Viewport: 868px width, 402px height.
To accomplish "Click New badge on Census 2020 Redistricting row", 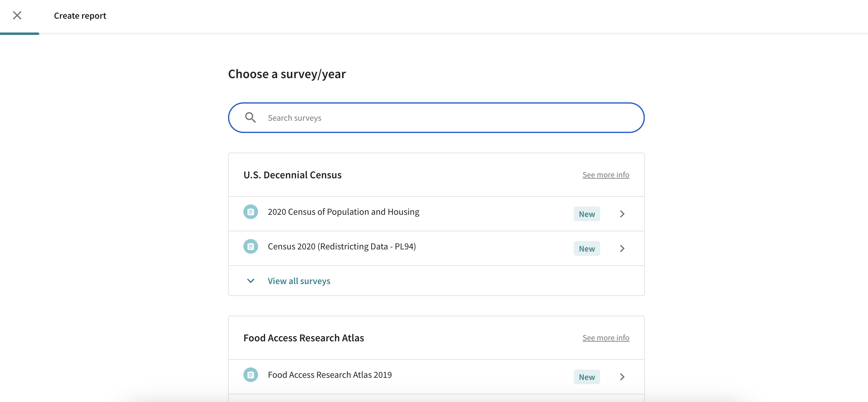I will point(587,249).
